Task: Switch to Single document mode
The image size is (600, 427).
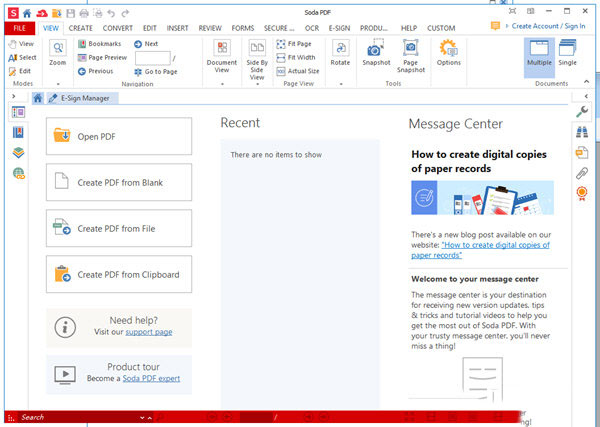Action: point(567,55)
